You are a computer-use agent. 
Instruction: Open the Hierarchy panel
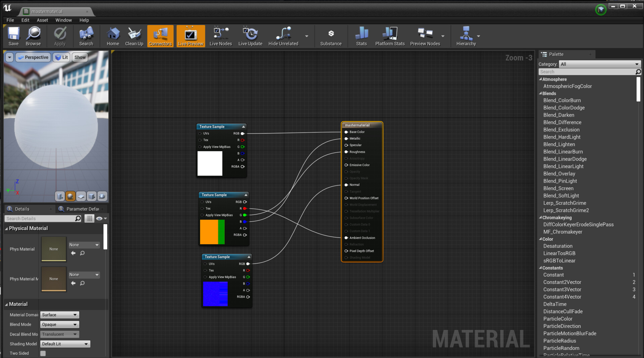click(x=466, y=36)
